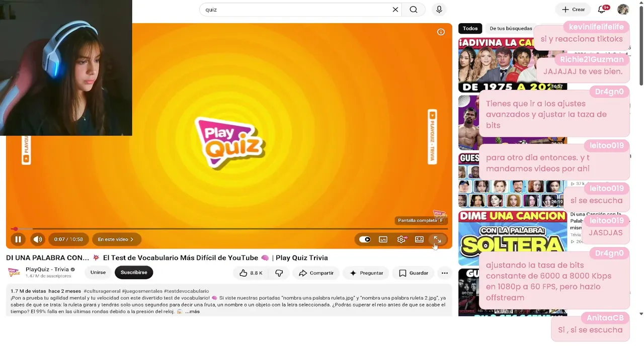Share the video with Compartir button

click(x=316, y=273)
